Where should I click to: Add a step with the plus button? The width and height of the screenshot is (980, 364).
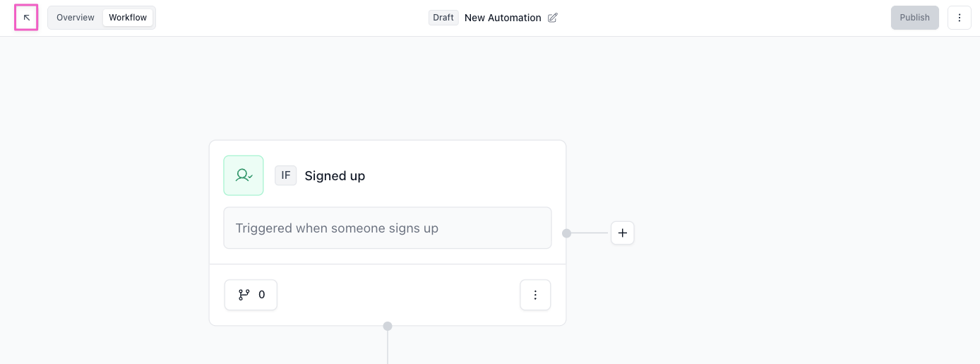click(x=622, y=233)
